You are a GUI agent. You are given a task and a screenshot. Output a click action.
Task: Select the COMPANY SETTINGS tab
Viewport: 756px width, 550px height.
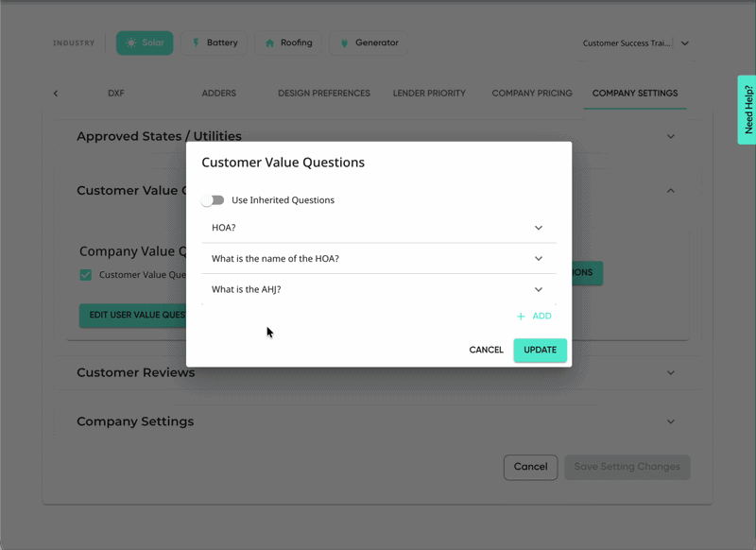point(635,93)
